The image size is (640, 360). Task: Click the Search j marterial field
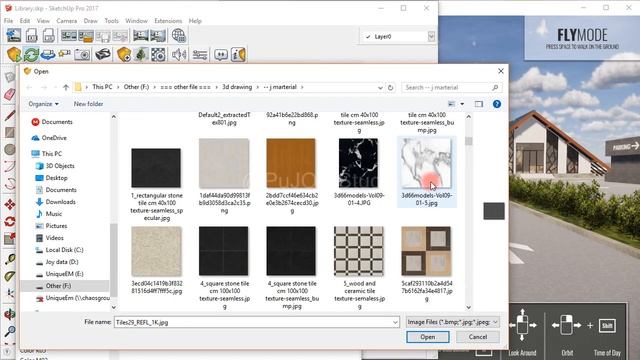point(451,87)
